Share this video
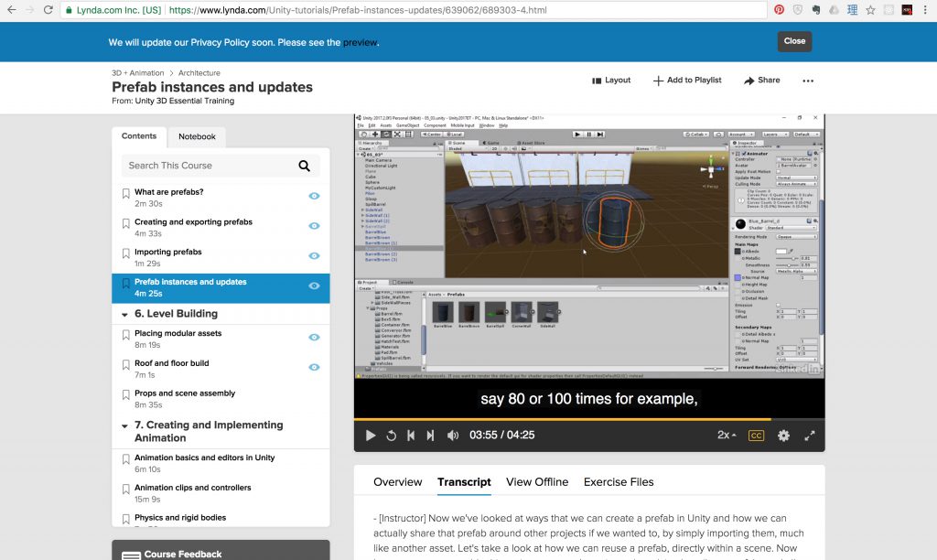Viewport: 937px width, 560px height. [762, 81]
